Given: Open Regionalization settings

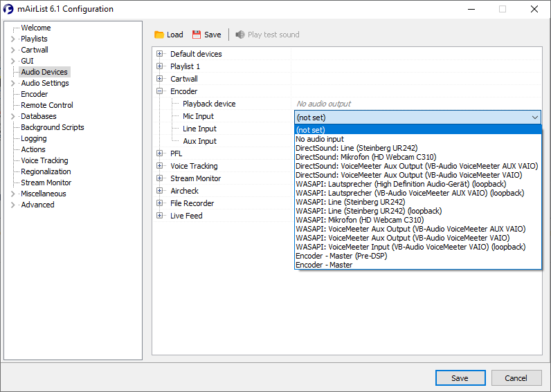Looking at the screenshot, I should [x=46, y=171].
